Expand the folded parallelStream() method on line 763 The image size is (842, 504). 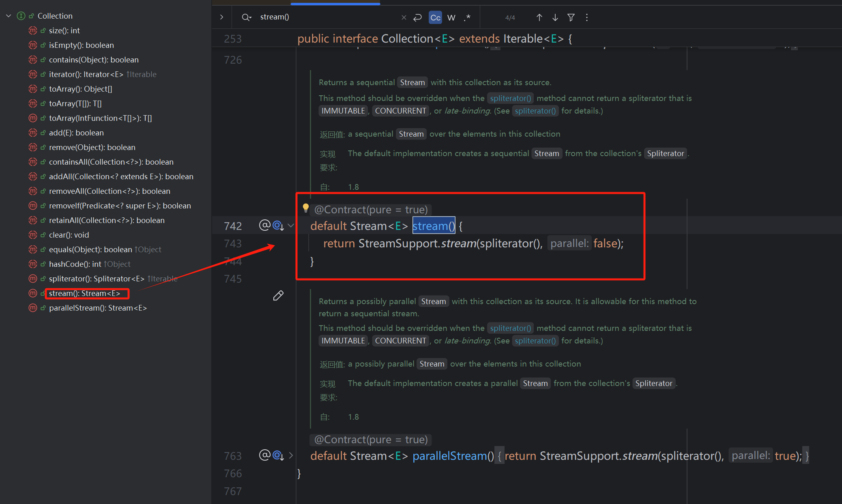pos(291,455)
